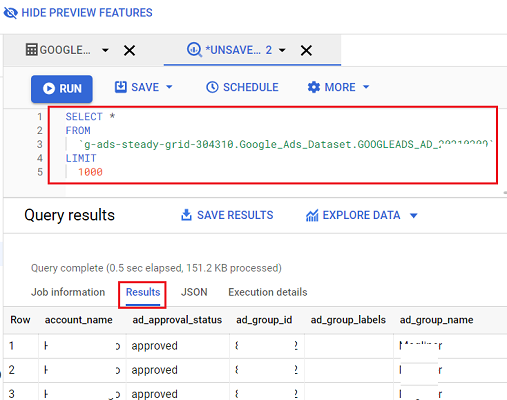
Task: Expand the Save dropdown arrow
Action: click(x=169, y=87)
